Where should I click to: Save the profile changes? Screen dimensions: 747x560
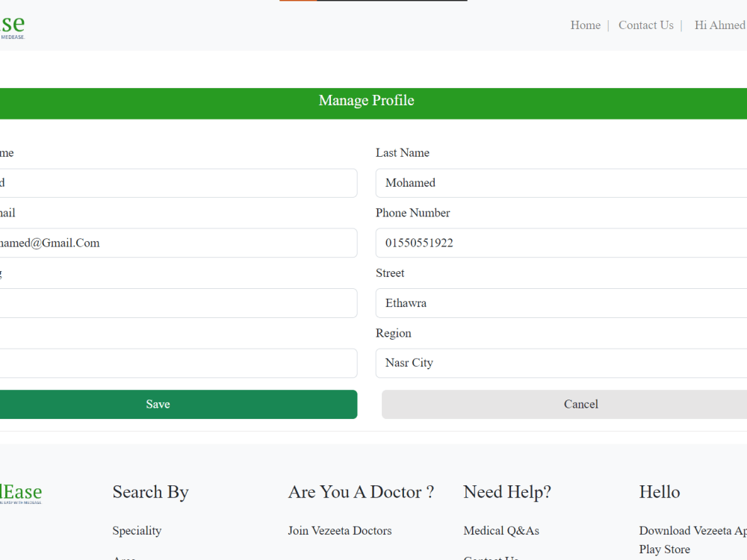(179, 404)
